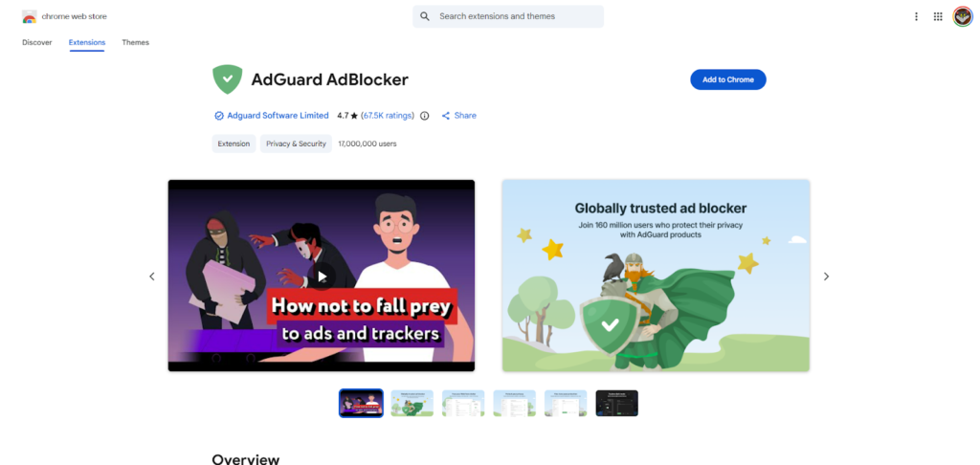Image resolution: width=980 pixels, height=465 pixels.
Task: Click the Privacy & Security category chip
Action: [297, 144]
